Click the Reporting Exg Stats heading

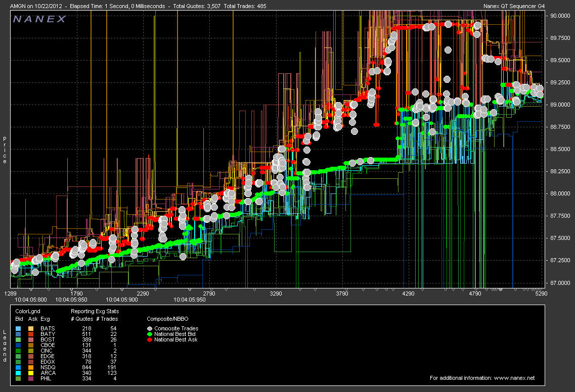[95, 311]
